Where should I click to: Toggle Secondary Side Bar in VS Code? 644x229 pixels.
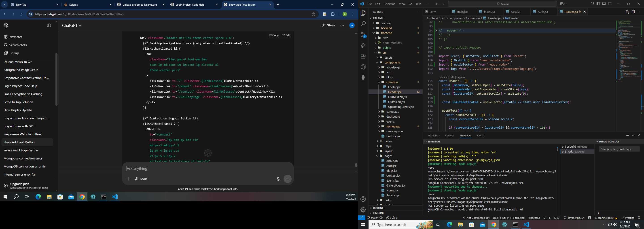pos(610,4)
